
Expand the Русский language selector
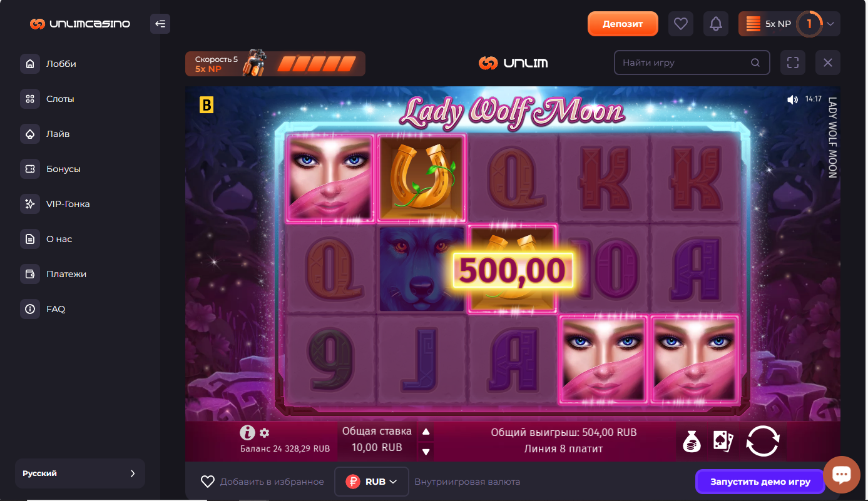pyautogui.click(x=80, y=473)
